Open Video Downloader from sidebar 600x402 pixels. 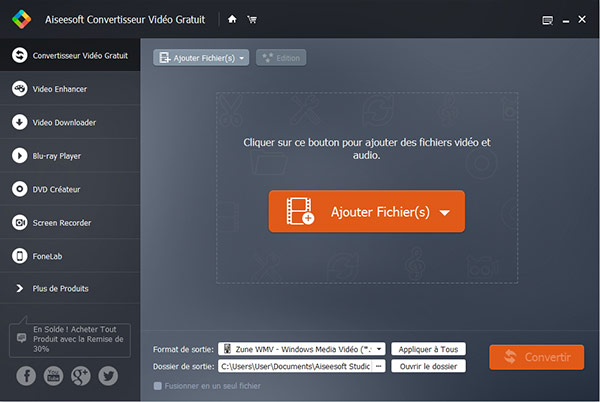70,122
